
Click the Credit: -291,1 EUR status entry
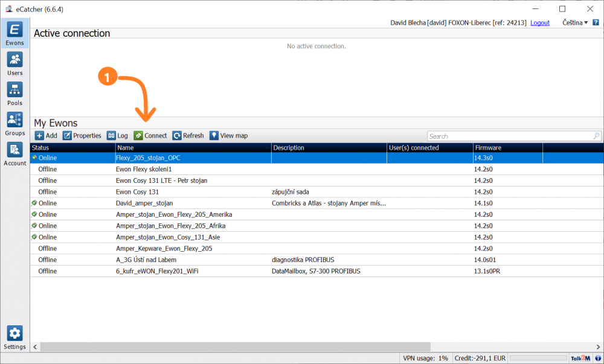coord(480,358)
